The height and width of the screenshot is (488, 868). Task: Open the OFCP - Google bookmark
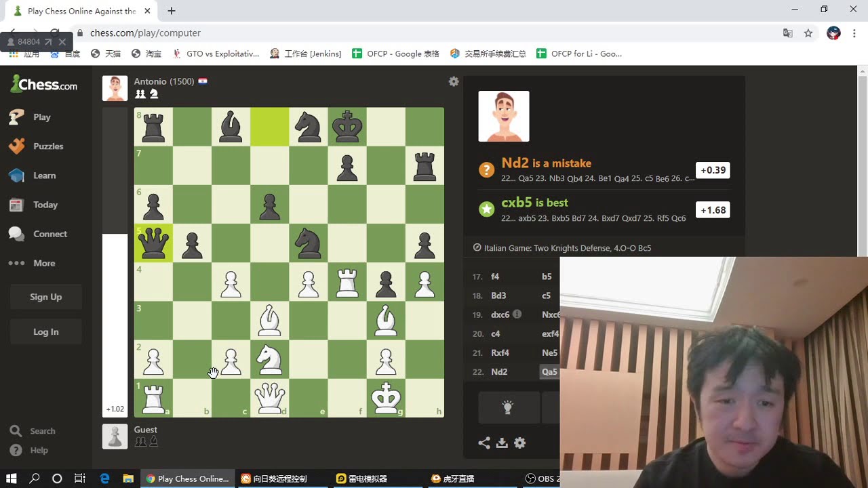(x=396, y=54)
